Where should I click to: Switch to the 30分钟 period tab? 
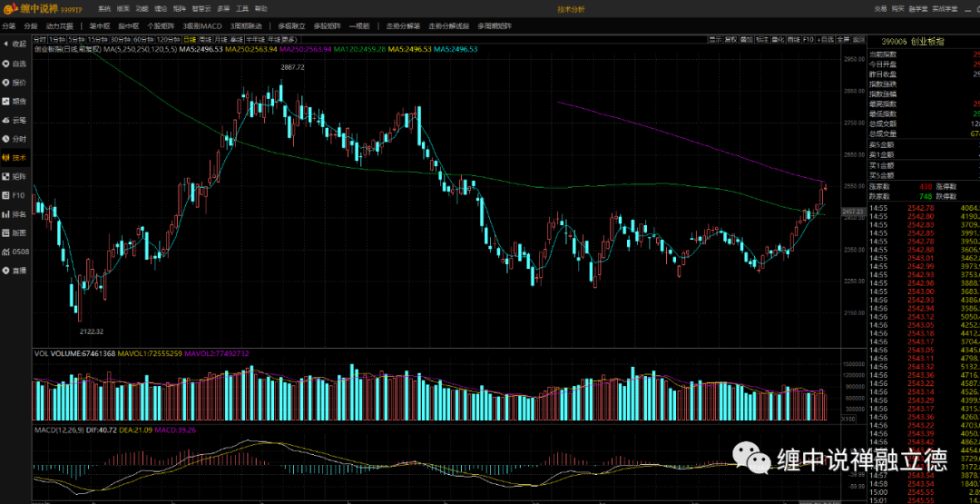[120, 39]
